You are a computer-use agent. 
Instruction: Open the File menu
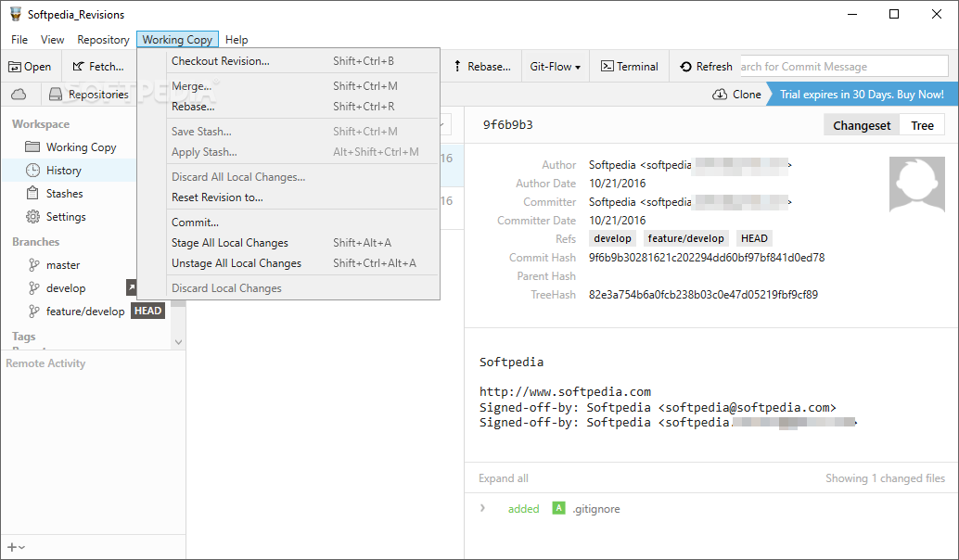(x=19, y=39)
